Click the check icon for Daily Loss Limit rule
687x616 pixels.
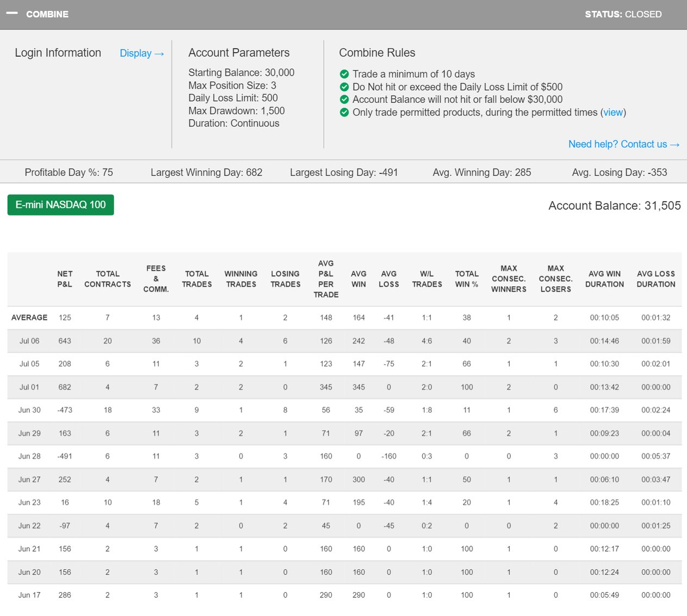click(x=344, y=87)
